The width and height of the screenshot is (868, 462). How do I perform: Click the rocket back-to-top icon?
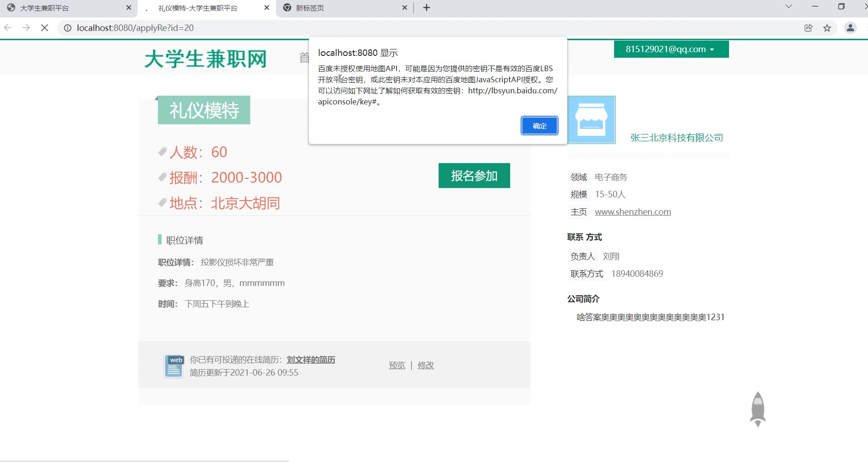coord(757,409)
